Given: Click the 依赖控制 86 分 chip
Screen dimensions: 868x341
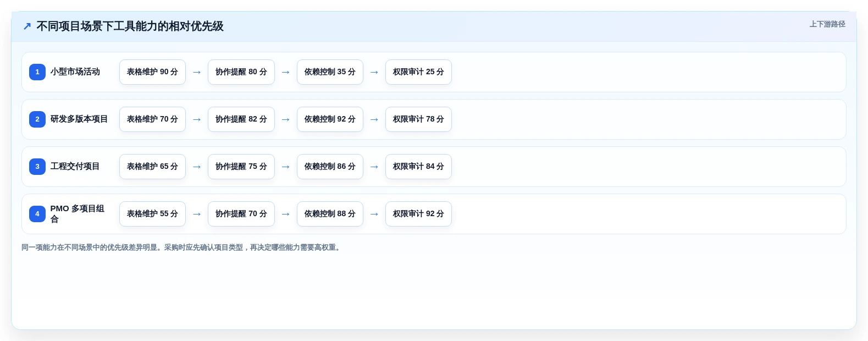Looking at the screenshot, I should pos(330,167).
